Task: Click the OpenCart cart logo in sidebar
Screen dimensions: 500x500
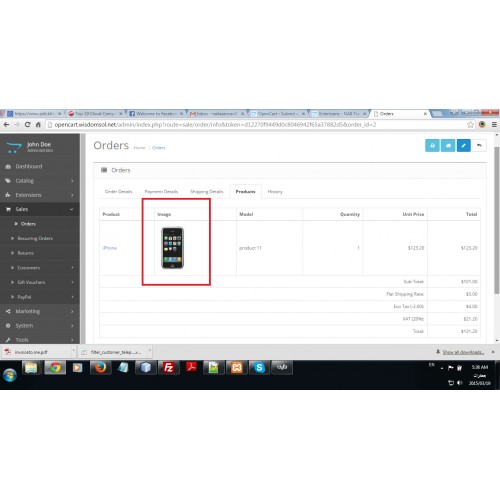Action: click(x=14, y=147)
